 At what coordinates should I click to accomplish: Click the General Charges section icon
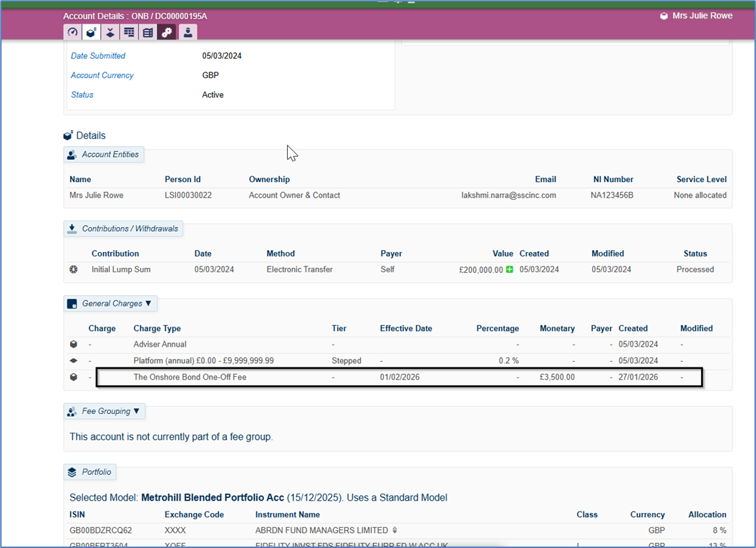[72, 304]
